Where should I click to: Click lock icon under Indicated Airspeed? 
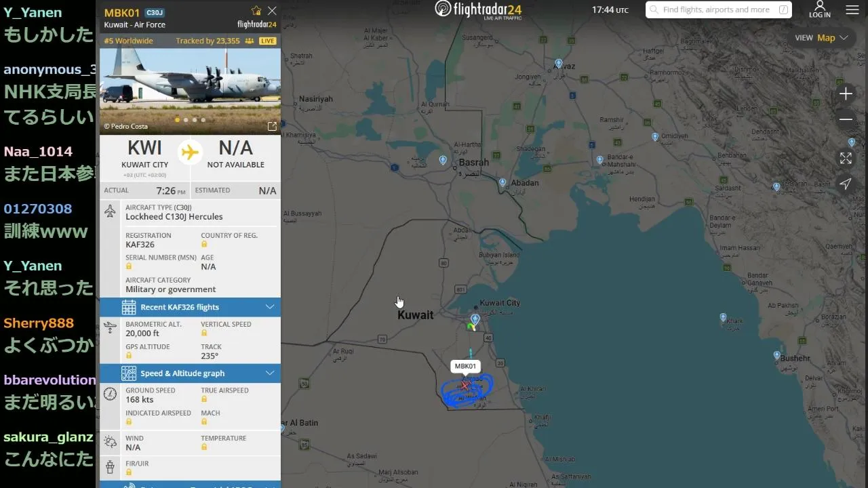pyautogui.click(x=129, y=422)
